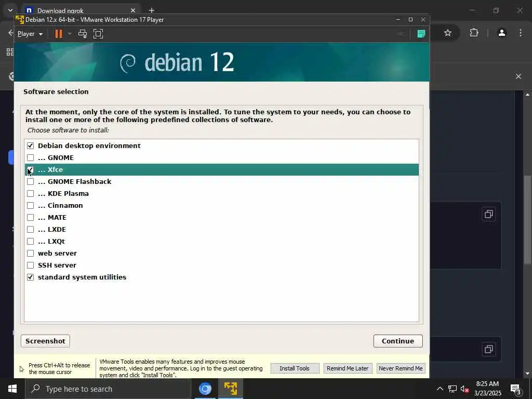
Task: Click the Screenshot button in installer
Action: click(46, 341)
